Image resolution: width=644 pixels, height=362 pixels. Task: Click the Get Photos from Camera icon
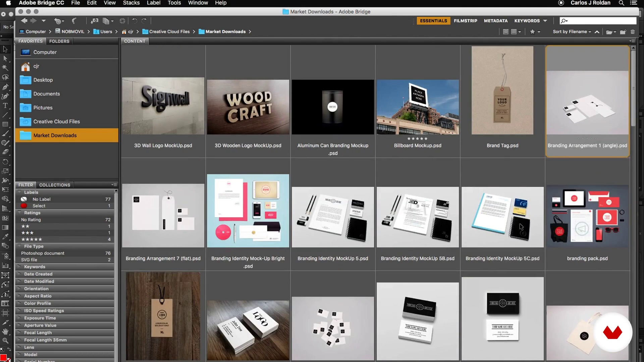(x=95, y=21)
